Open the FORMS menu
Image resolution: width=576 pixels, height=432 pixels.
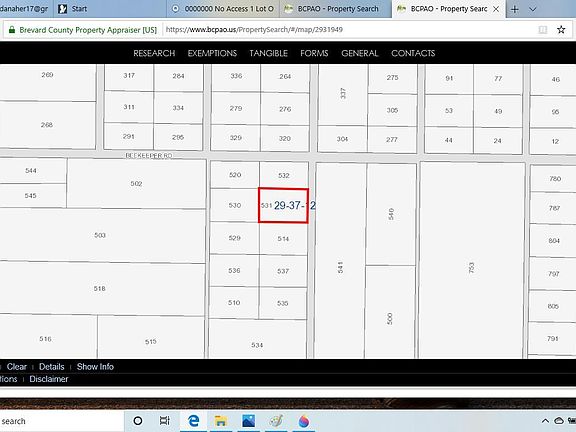click(x=314, y=53)
